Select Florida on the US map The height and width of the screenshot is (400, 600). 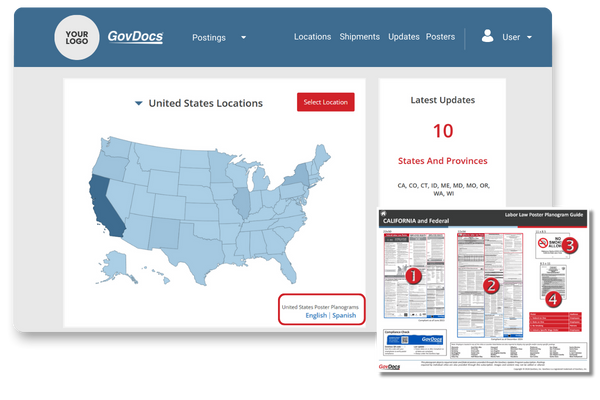pyautogui.click(x=285, y=266)
